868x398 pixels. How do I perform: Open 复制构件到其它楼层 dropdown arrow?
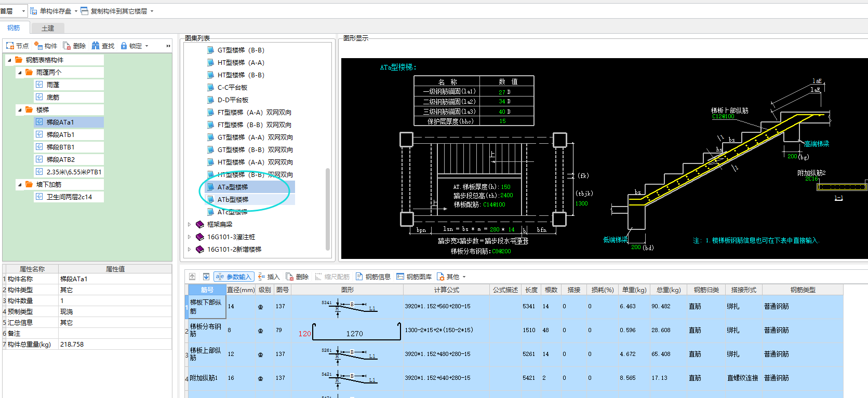click(x=152, y=11)
